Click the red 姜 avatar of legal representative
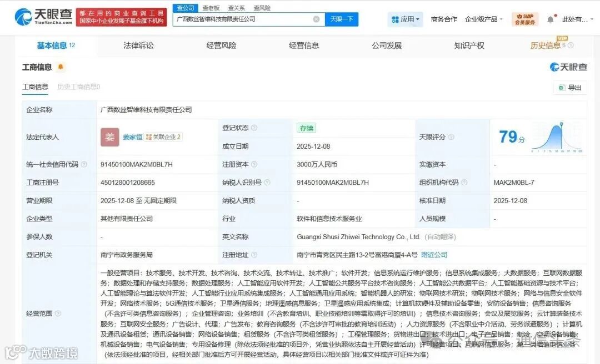 coord(110,137)
